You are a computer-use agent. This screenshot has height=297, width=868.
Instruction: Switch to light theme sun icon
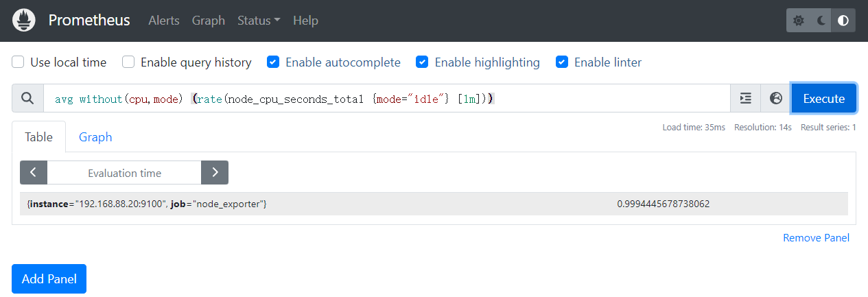798,21
